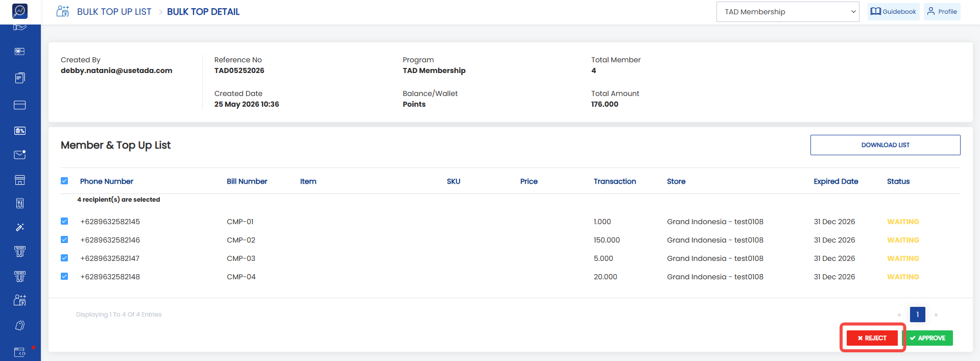This screenshot has width=980, height=361.
Task: Click the DOWNLOAD LIST button
Action: 885,145
